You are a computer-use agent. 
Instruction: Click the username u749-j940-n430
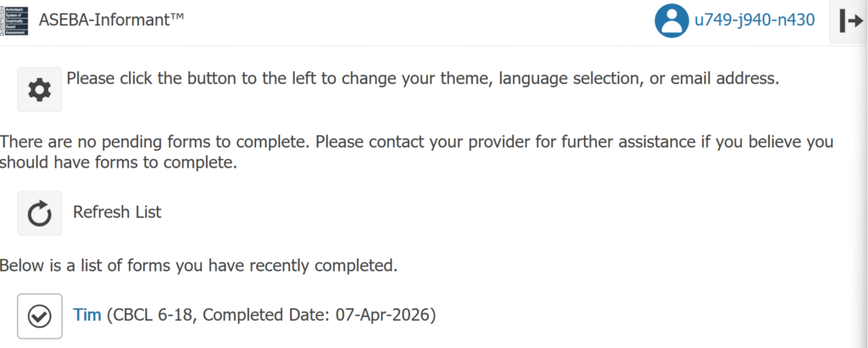tap(754, 21)
